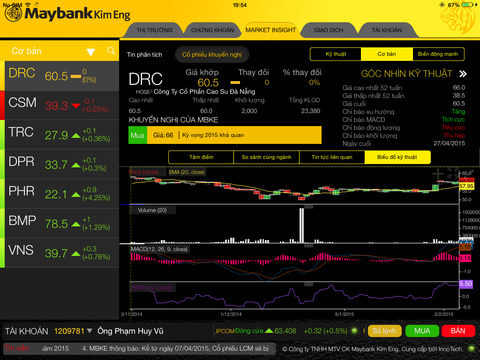Viewport: 480px width, 360px height.
Task: Open the search magnifier in watchlist header
Action: 111,51
